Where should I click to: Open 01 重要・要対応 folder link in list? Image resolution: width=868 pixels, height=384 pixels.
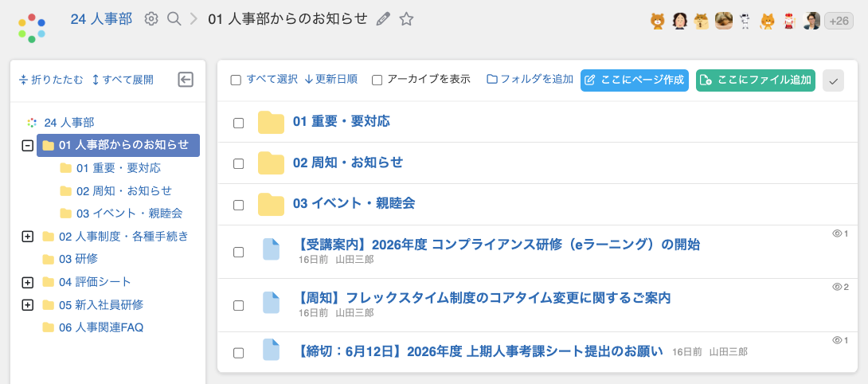[342, 122]
